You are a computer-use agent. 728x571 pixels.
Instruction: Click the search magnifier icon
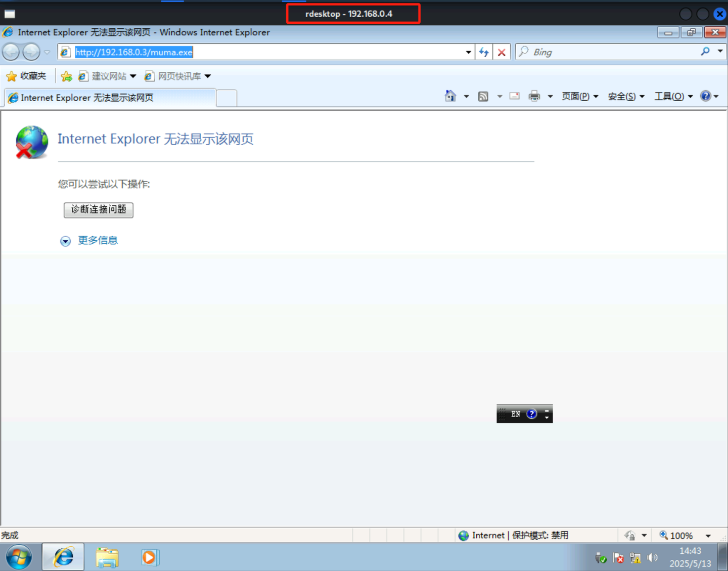click(705, 52)
